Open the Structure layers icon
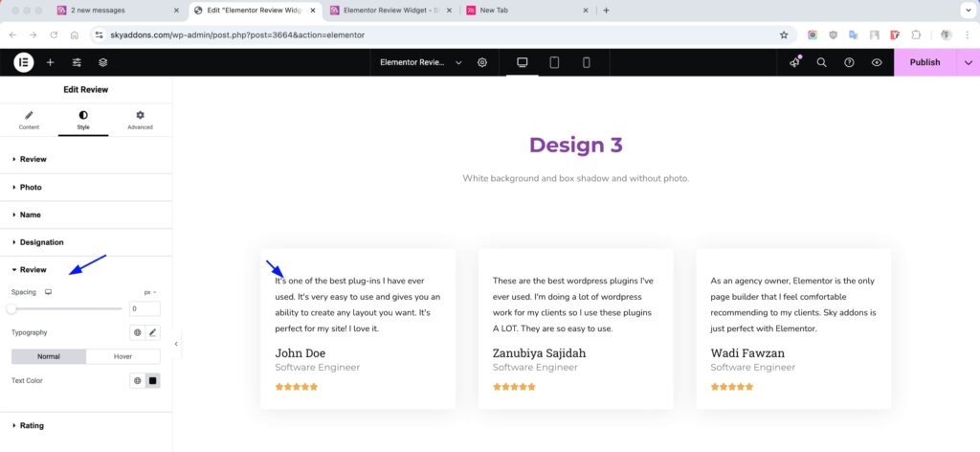This screenshot has width=980, height=452. (x=103, y=62)
